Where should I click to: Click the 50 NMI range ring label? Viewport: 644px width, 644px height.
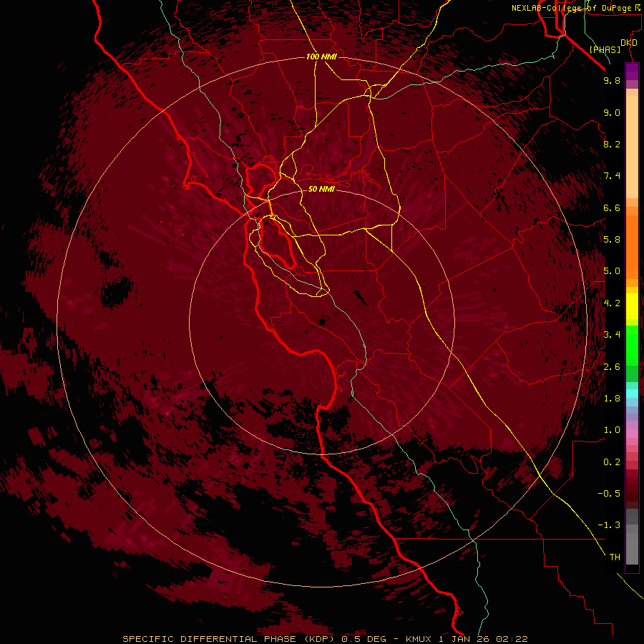321,189
